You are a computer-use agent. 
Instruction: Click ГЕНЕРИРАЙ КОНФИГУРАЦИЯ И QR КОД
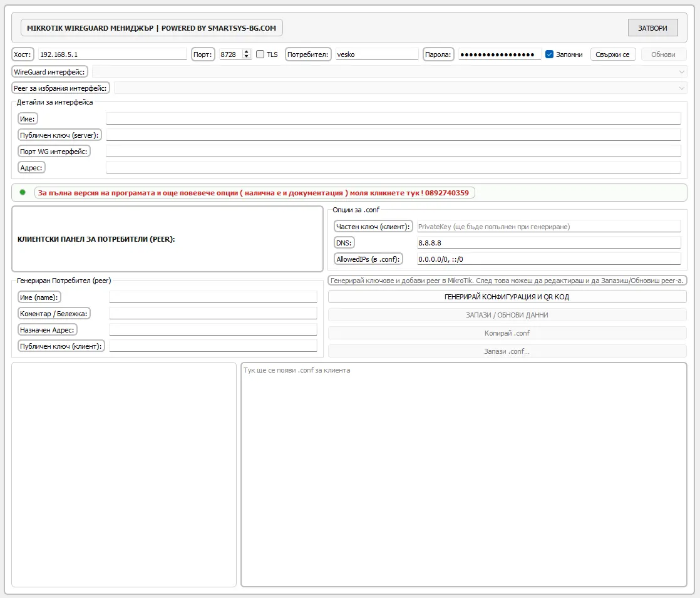click(507, 297)
